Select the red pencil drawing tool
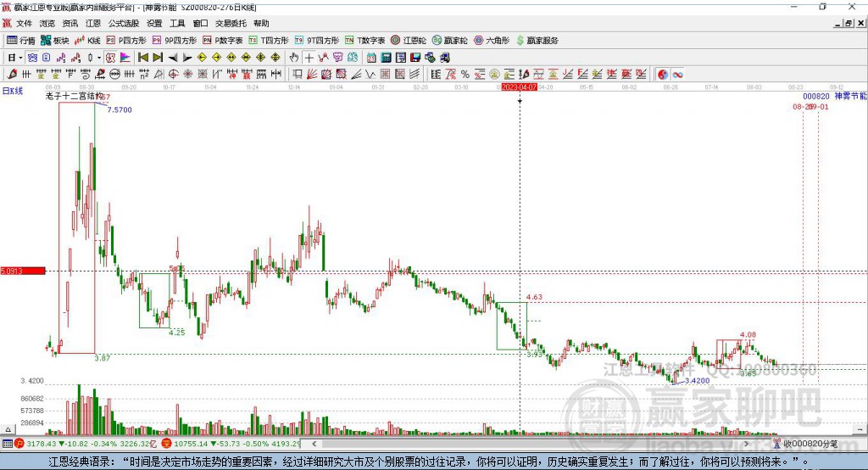This screenshot has height=470, width=868. [12, 75]
